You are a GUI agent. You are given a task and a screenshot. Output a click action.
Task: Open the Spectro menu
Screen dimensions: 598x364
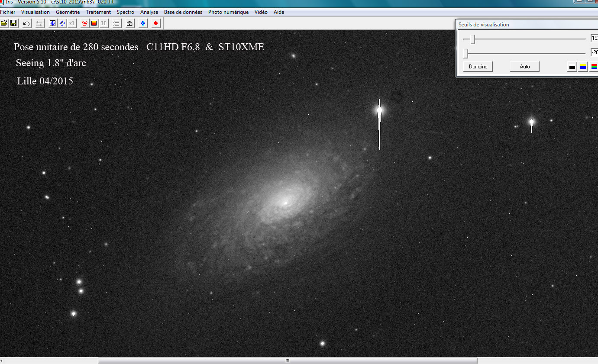(x=126, y=12)
